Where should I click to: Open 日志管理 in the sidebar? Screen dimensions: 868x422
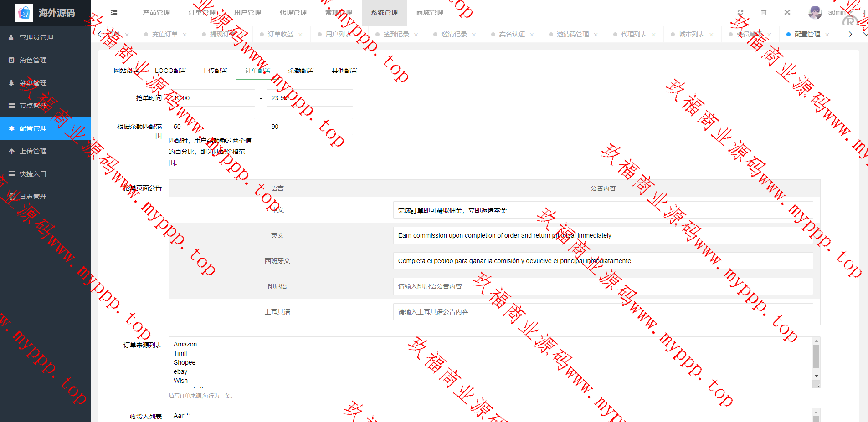tap(33, 197)
